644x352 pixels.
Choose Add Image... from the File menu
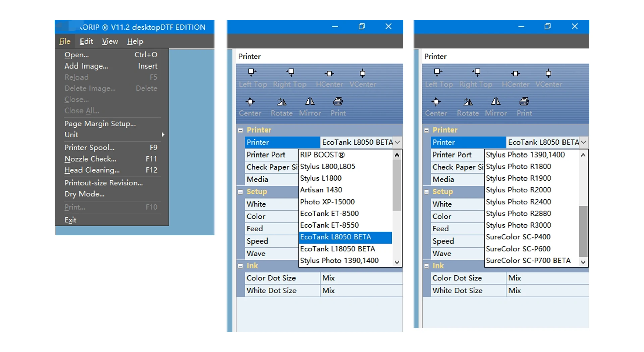point(111,66)
